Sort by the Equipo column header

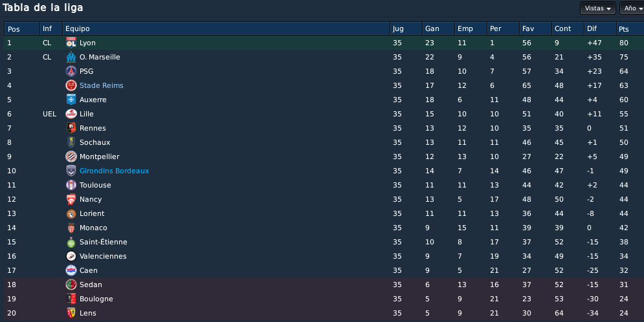[x=226, y=28]
